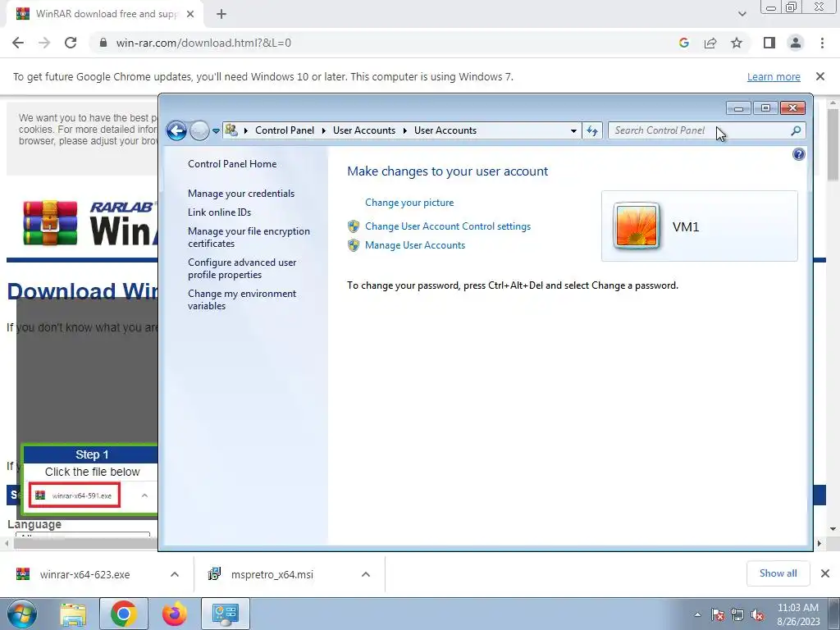Click the Manage User Accounts link
This screenshot has height=630, width=840.
coord(414,244)
